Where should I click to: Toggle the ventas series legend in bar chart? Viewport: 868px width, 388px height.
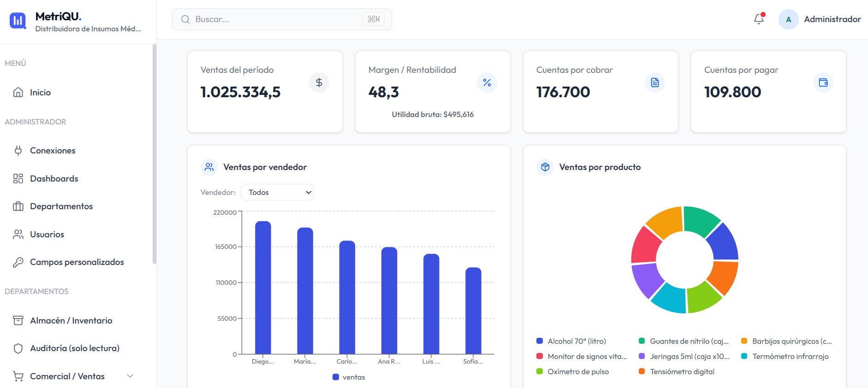click(349, 377)
